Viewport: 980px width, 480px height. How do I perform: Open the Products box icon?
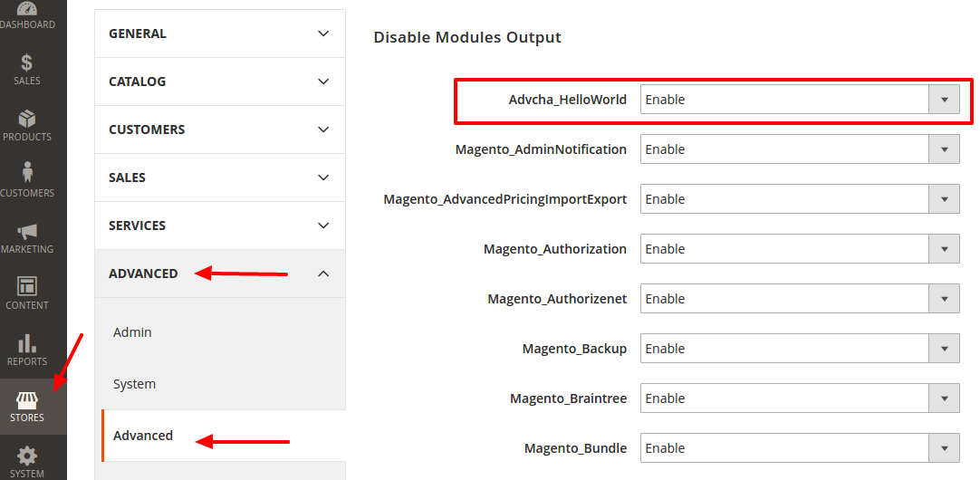pyautogui.click(x=27, y=120)
